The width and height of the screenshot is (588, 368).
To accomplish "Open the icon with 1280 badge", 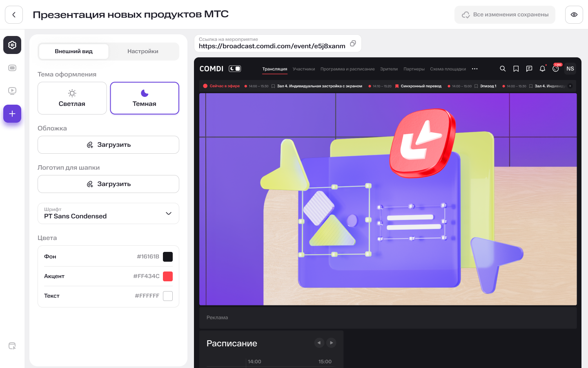I will pyautogui.click(x=556, y=68).
